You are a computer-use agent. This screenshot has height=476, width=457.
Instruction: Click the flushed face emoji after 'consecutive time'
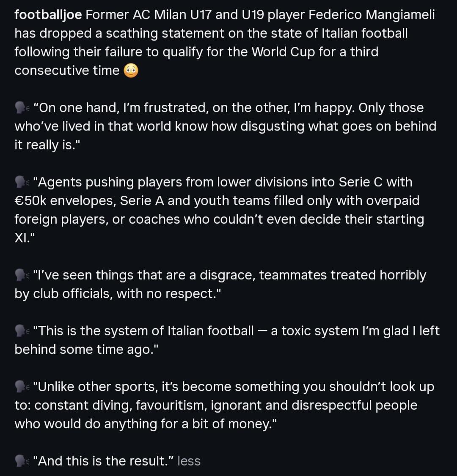(x=131, y=71)
